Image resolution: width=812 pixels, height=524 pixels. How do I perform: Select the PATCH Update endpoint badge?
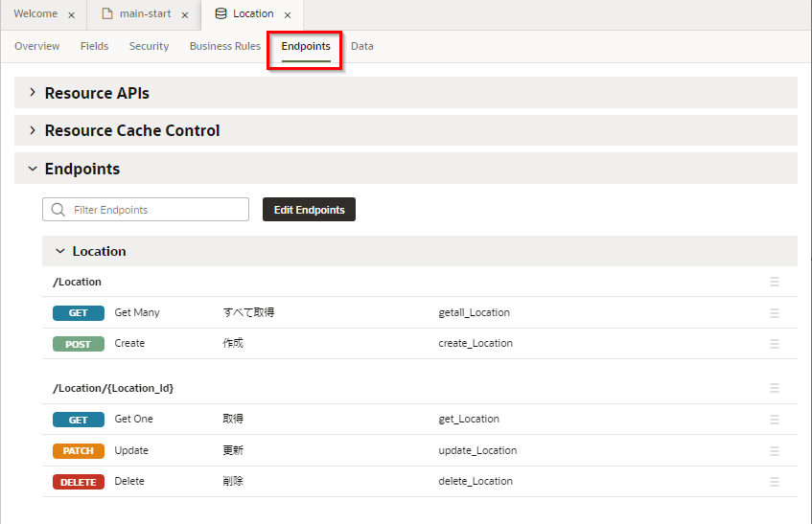[x=79, y=451]
